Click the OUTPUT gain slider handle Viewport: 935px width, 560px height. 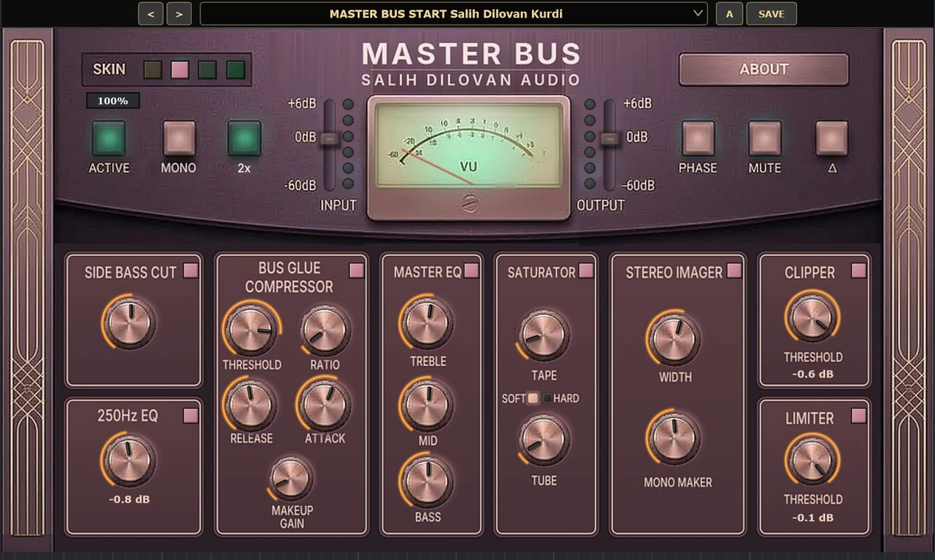(x=610, y=139)
